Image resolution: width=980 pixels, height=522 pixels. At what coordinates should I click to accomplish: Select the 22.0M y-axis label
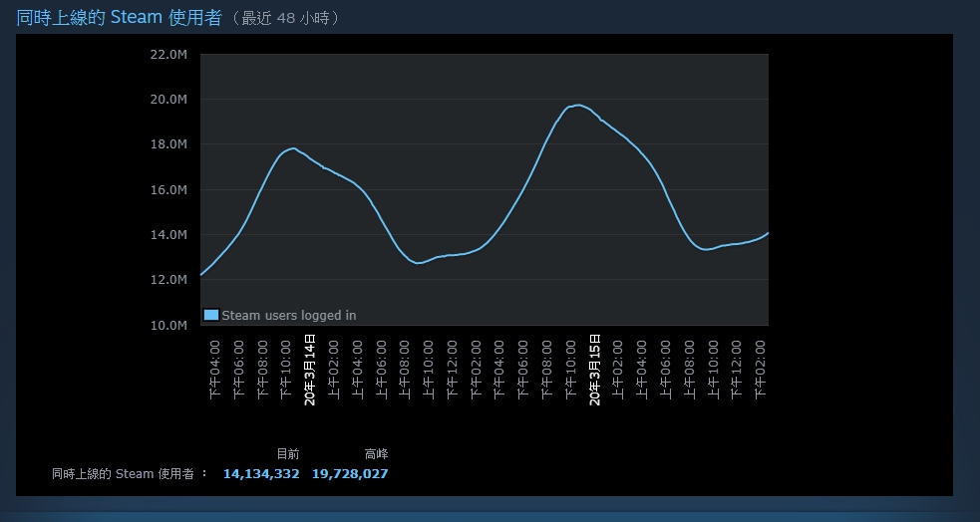coord(168,55)
